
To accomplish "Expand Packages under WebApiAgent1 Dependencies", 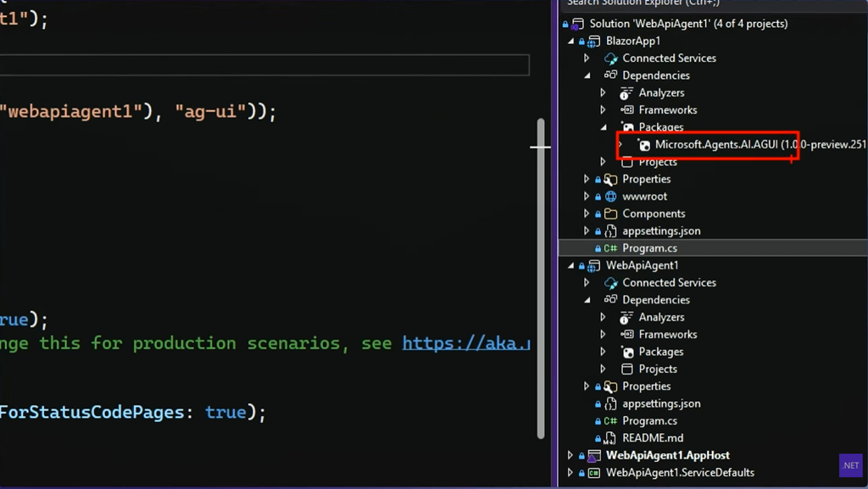I will (x=604, y=352).
